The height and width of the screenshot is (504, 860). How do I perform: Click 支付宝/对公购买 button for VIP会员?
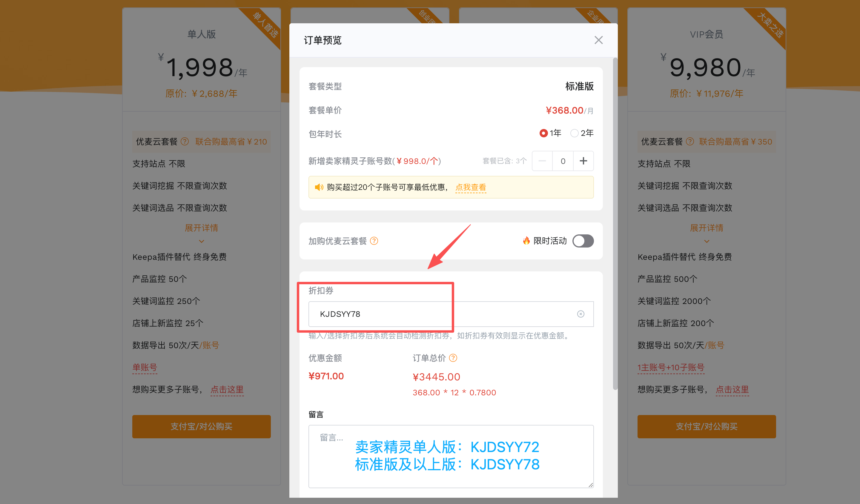point(707,427)
